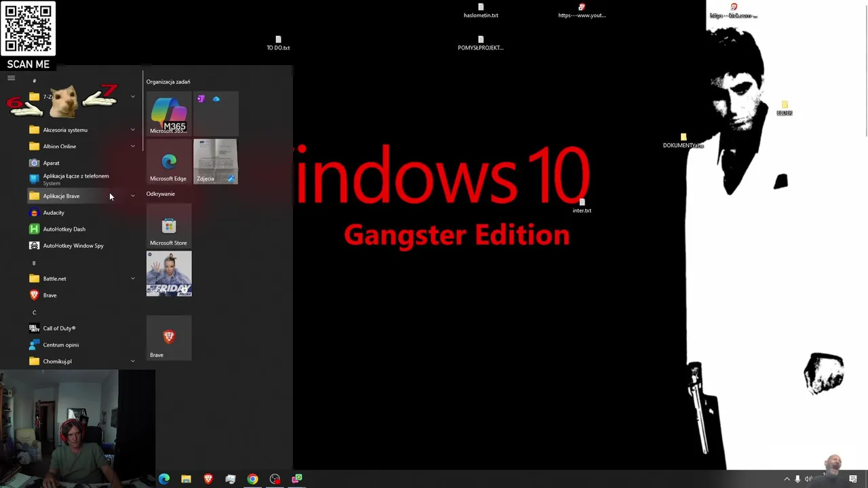Screen dimensions: 868x488
Task: Click the B letter header in app list
Action: 34,263
